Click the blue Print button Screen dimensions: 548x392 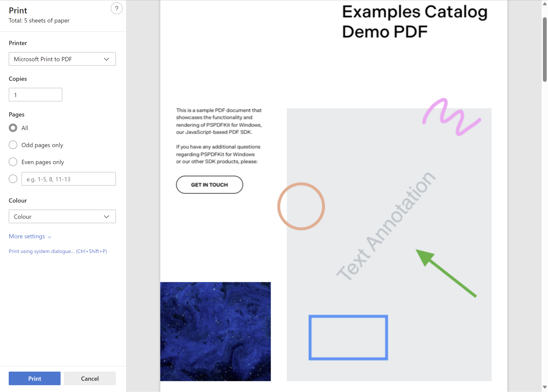[34, 378]
